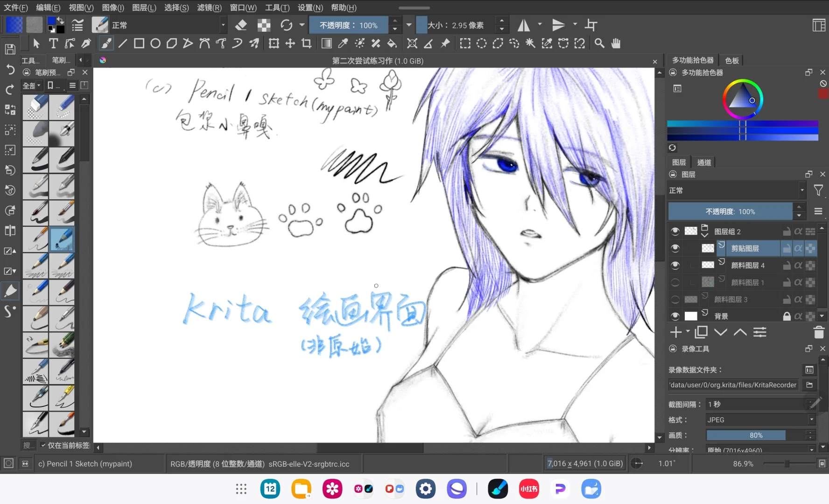Open the workspace chooser button

point(819,25)
